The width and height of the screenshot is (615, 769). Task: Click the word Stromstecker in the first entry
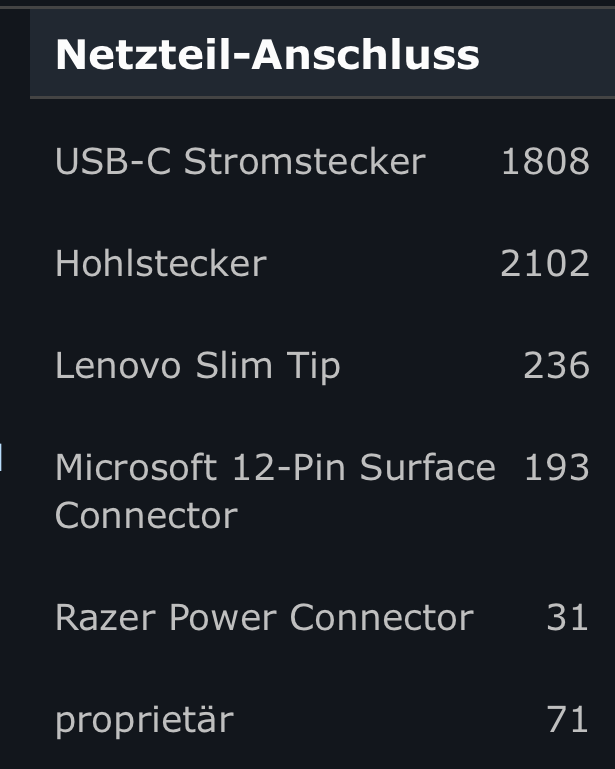click(x=305, y=161)
